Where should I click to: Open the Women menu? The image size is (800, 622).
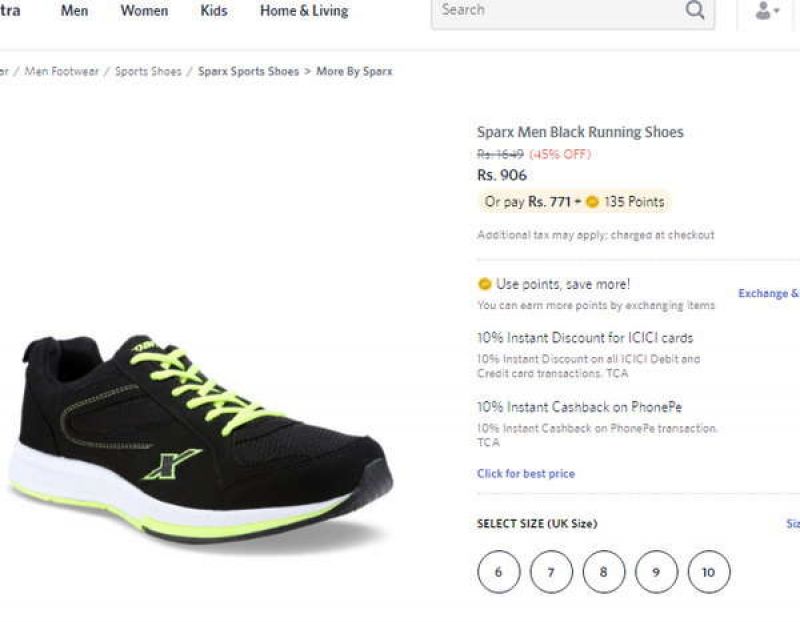pyautogui.click(x=145, y=10)
